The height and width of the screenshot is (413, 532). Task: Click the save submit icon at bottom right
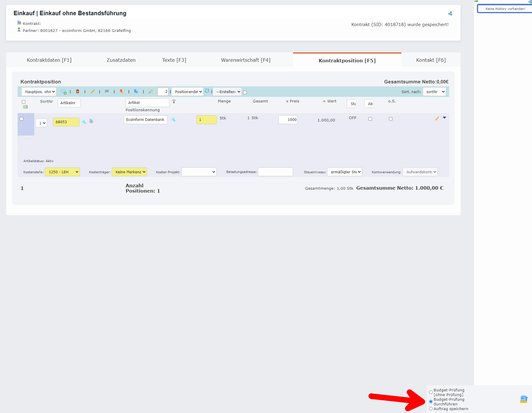[x=524, y=399]
